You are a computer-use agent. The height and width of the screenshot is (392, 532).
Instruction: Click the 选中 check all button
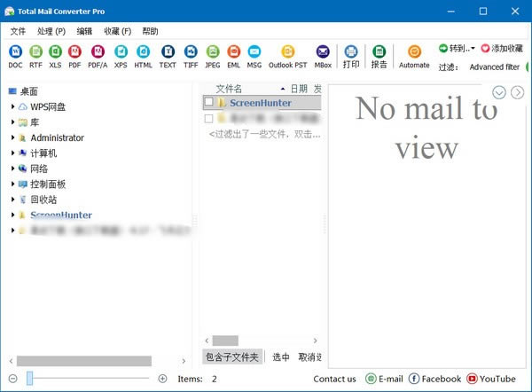coord(281,357)
